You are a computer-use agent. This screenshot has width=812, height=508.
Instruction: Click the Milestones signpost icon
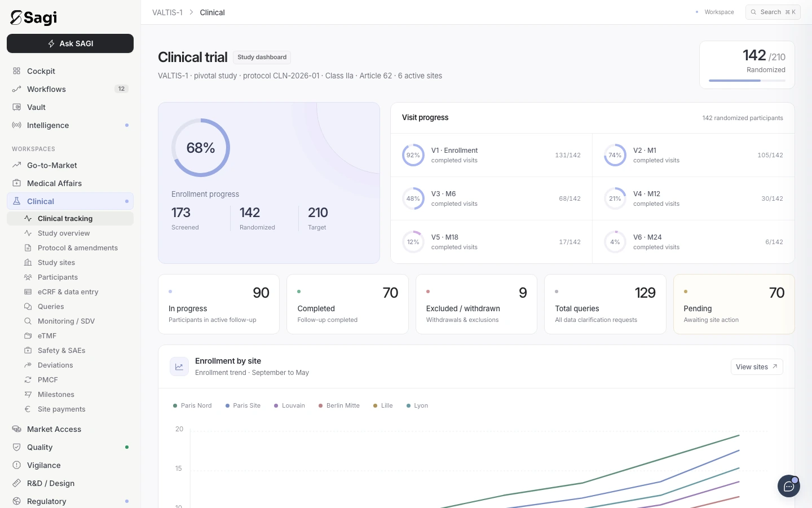click(28, 394)
